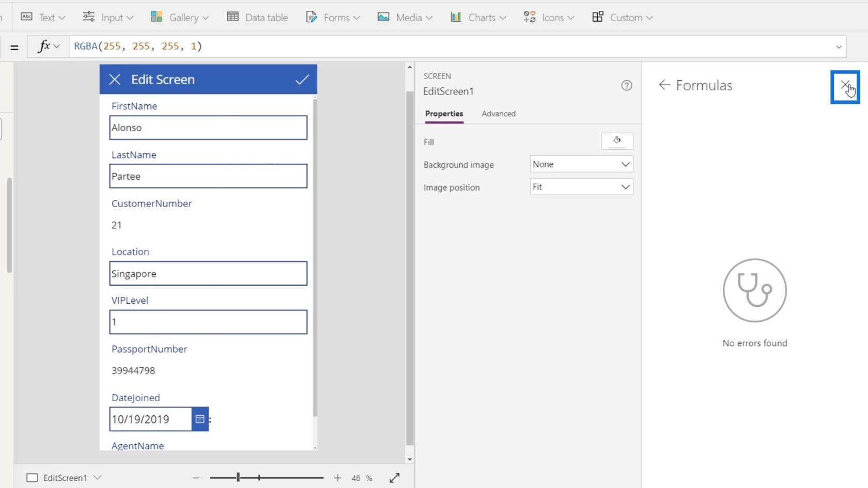The width and height of the screenshot is (868, 488).
Task: Open the EditScreen1 screen selector
Action: (64, 478)
